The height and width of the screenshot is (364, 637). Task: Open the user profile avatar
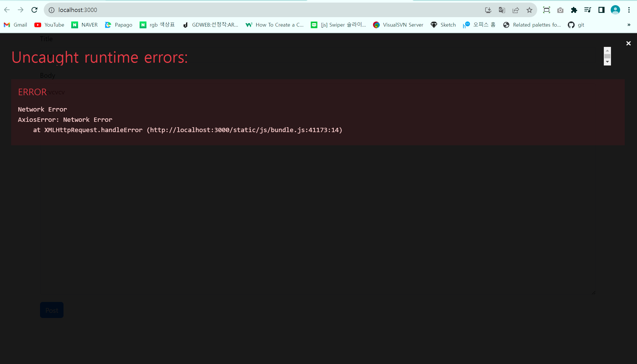[615, 10]
